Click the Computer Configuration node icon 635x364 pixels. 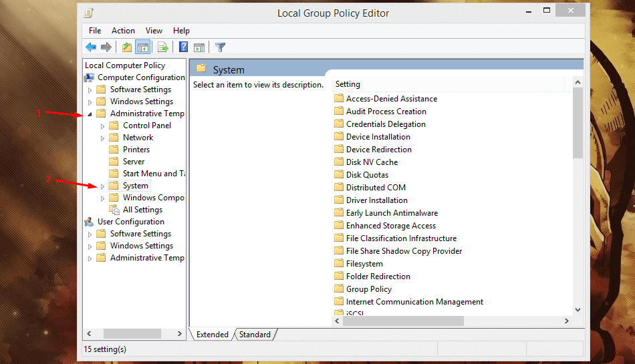coord(89,77)
